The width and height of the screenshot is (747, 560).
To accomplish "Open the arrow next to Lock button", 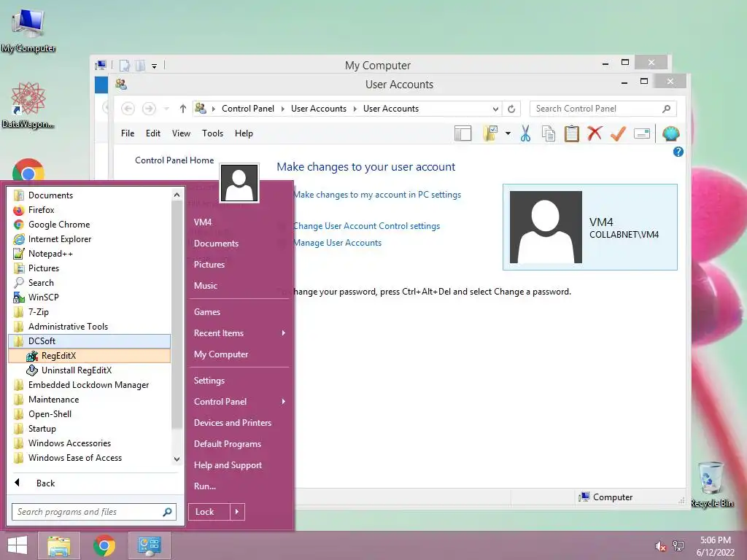I will pyautogui.click(x=237, y=512).
